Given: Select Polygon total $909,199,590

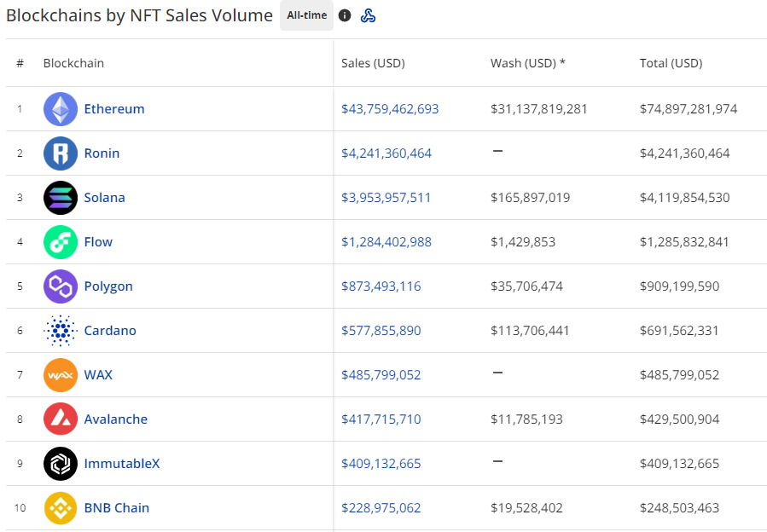Looking at the screenshot, I should (679, 286).
